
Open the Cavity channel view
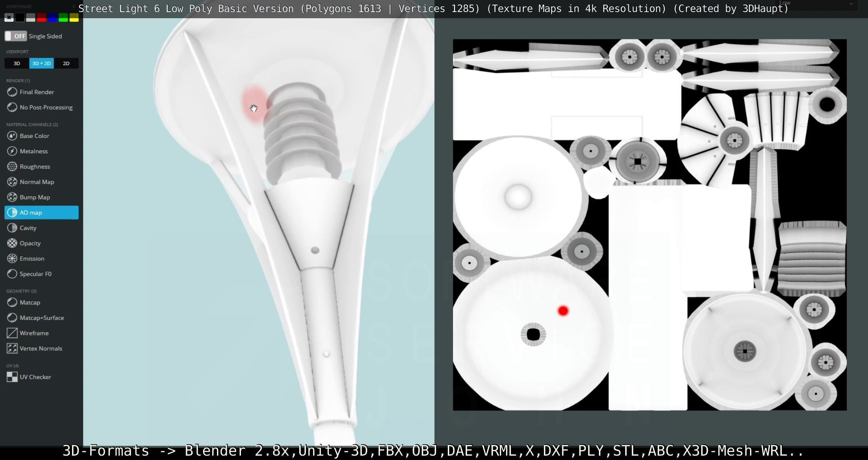28,228
